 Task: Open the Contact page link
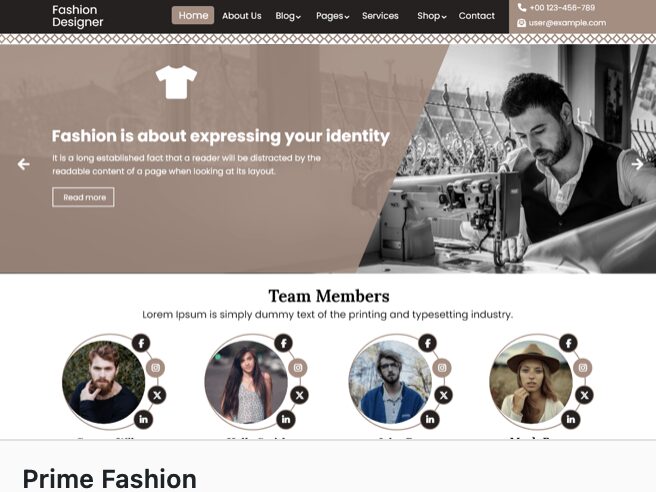point(477,16)
